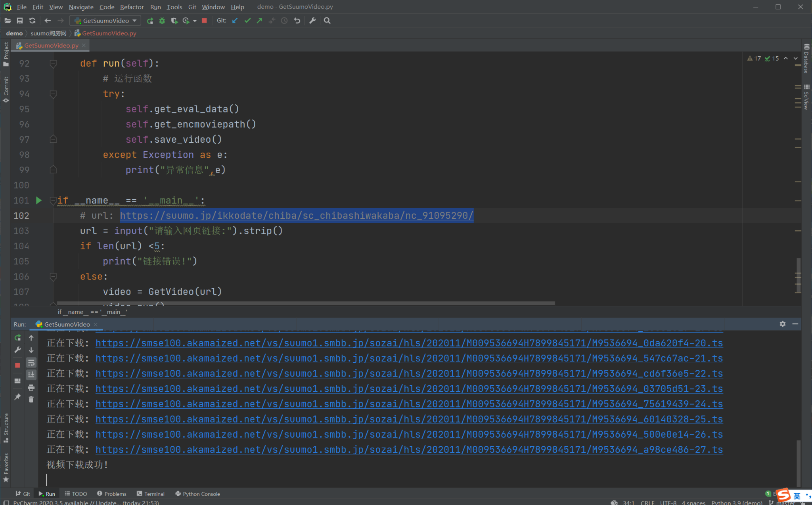Click Search Everywhere magnifier icon
Screen dimensions: 812x505
pos(327,21)
